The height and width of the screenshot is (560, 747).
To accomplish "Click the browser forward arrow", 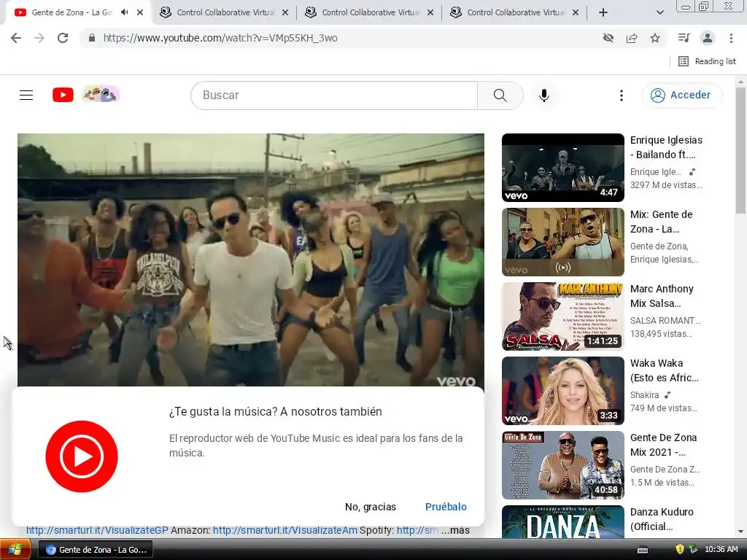I will point(39,38).
